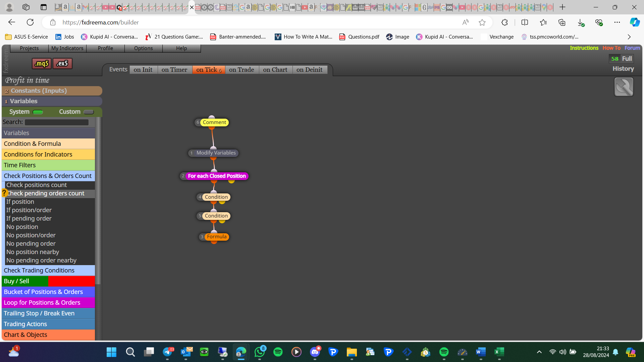The height and width of the screenshot is (362, 644).
Task: Toggle the Custom blocks switch
Action: click(89, 112)
